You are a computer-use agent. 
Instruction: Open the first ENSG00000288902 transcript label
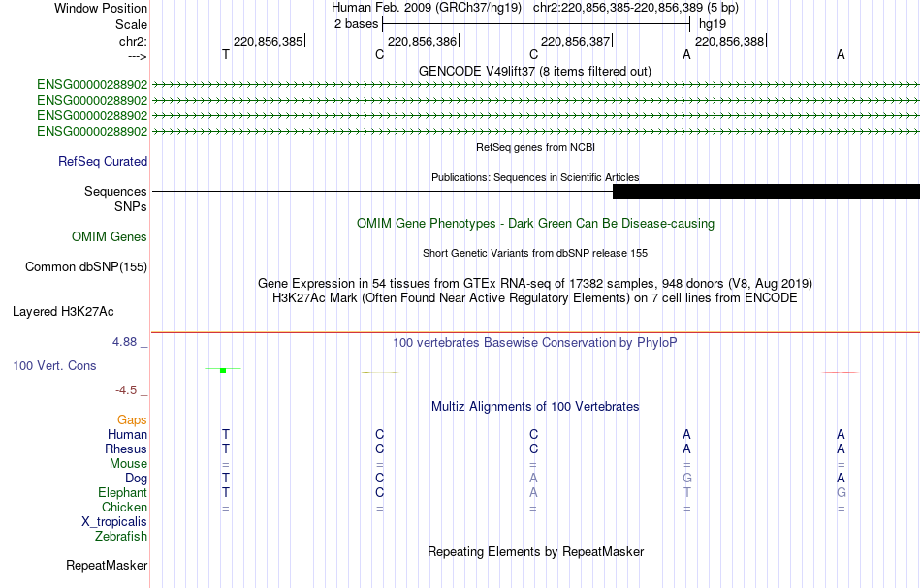92,84
